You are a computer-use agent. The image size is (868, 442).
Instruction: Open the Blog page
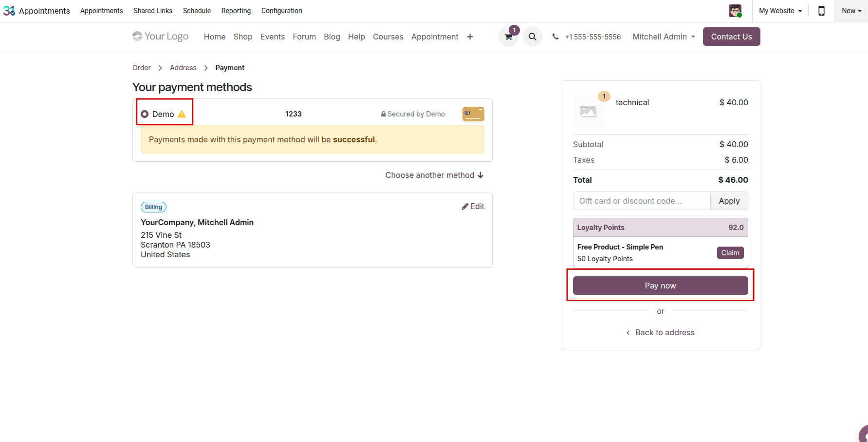[332, 37]
